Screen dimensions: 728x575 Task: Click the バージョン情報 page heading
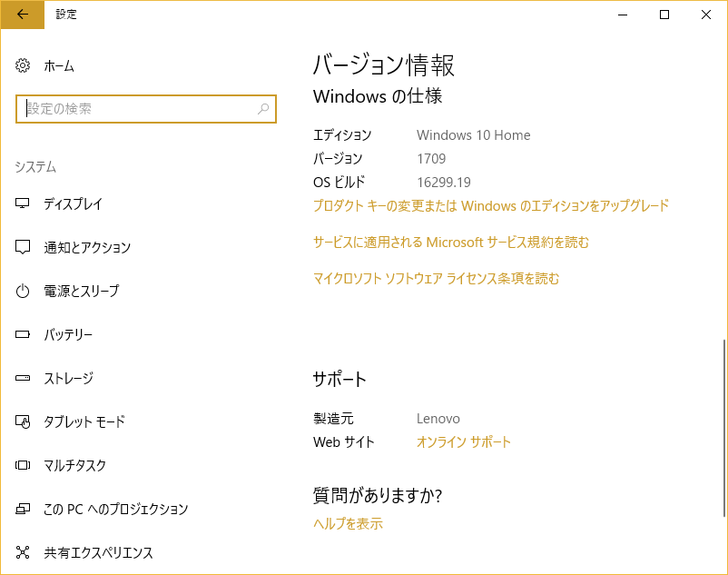point(383,64)
